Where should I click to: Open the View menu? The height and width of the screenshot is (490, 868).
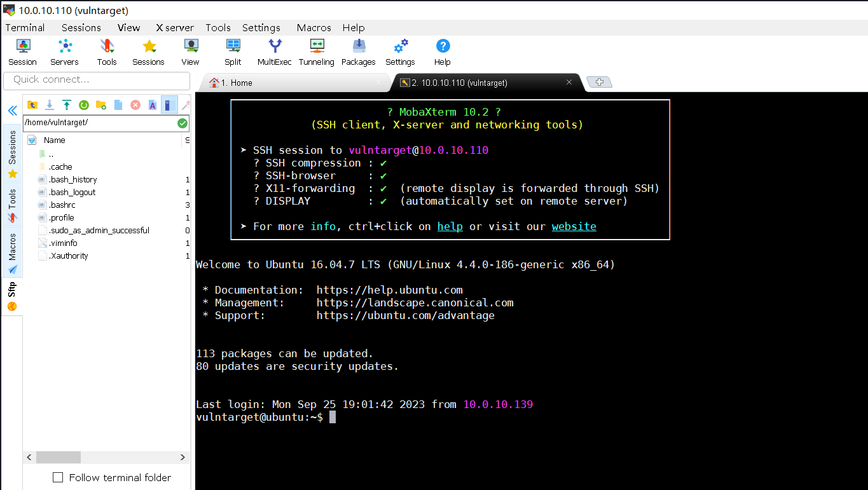coord(128,27)
